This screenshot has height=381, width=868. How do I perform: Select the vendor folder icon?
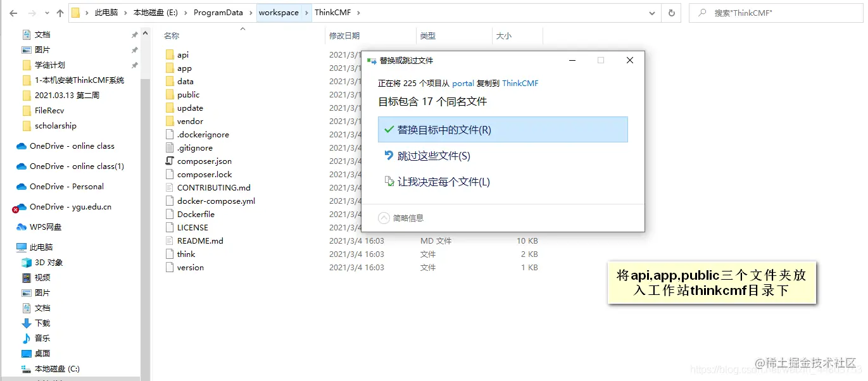click(169, 122)
